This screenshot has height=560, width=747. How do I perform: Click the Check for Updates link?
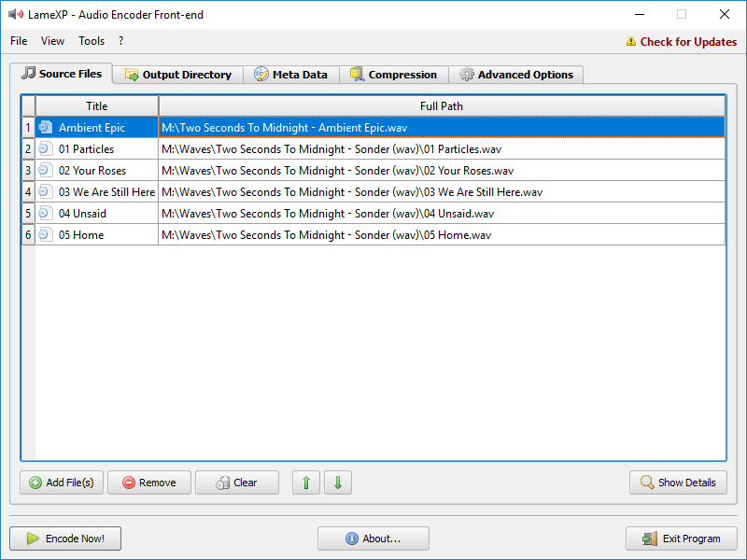point(681,42)
